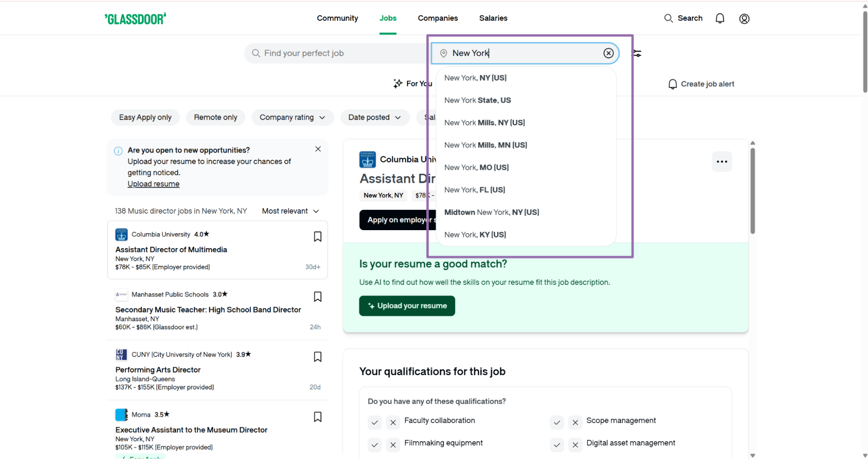Bookmark the Performing Arts Director job
The image size is (868, 459).
317,357
